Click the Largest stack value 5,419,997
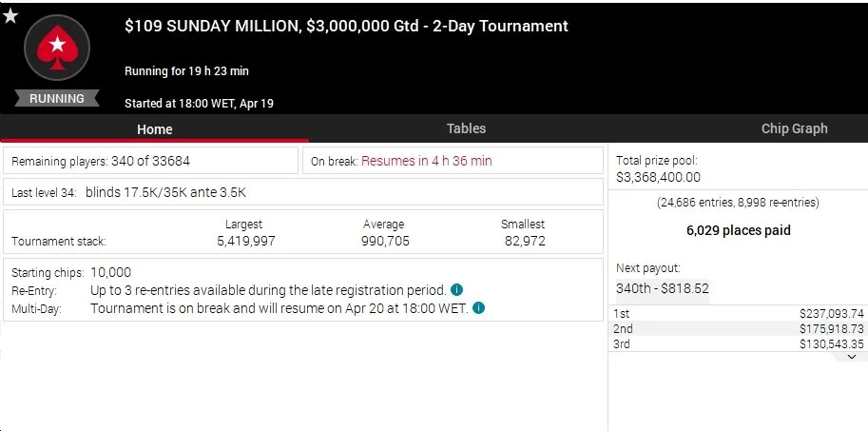This screenshot has width=868, height=431. tap(246, 241)
